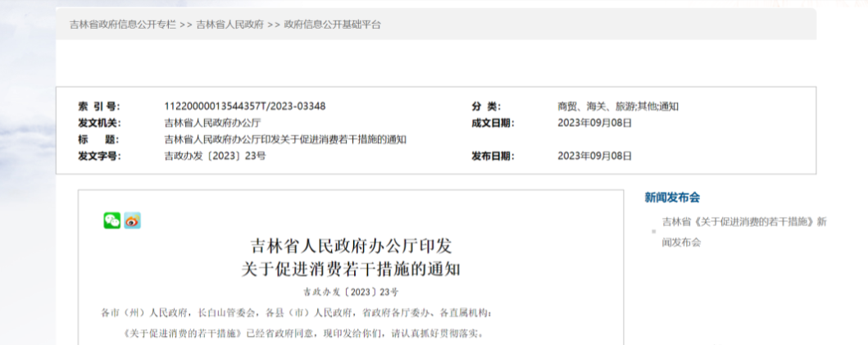Image resolution: width=868 pixels, height=345 pixels.
Task: Select index number 11220000013544357T/2023-03348
Action: (x=245, y=107)
